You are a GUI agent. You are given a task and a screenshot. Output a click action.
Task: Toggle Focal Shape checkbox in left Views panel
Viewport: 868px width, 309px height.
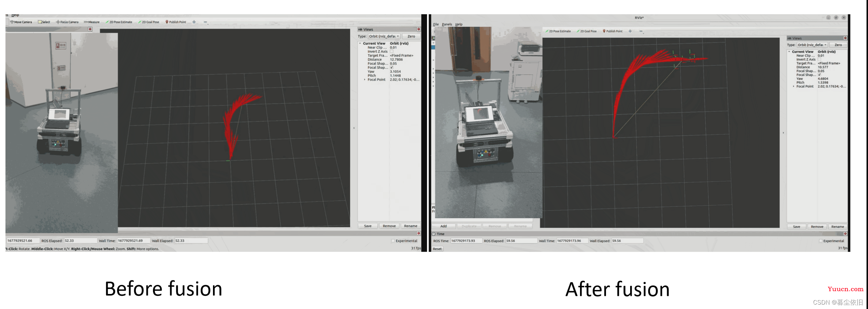pyautogui.click(x=392, y=67)
